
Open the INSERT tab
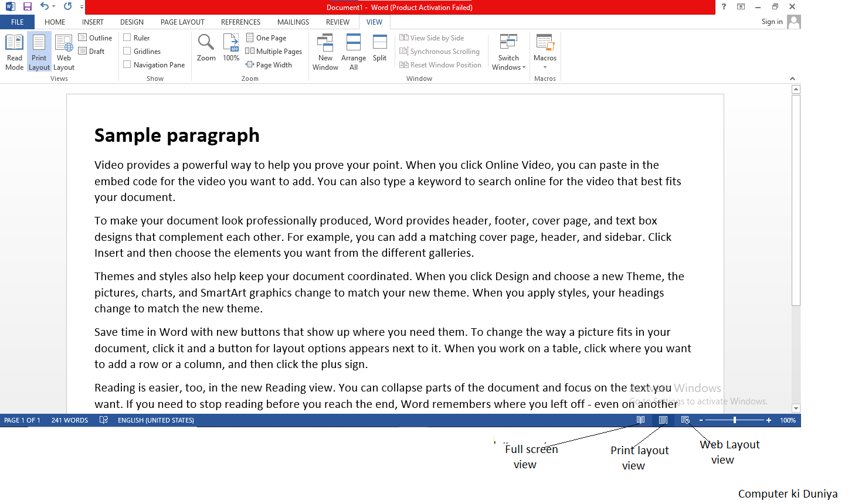tap(93, 22)
